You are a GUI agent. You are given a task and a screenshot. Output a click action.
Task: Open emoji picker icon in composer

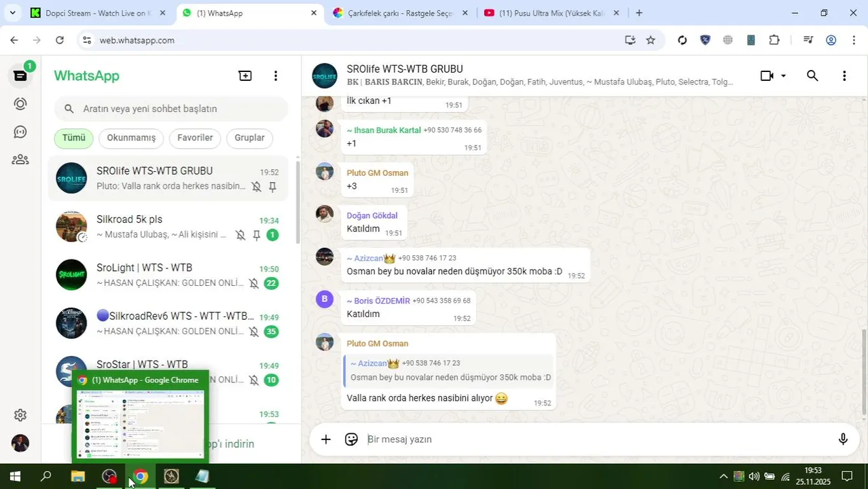[x=351, y=439]
